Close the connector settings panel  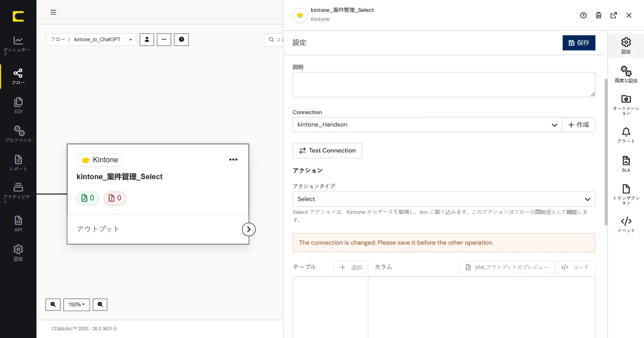tap(629, 15)
